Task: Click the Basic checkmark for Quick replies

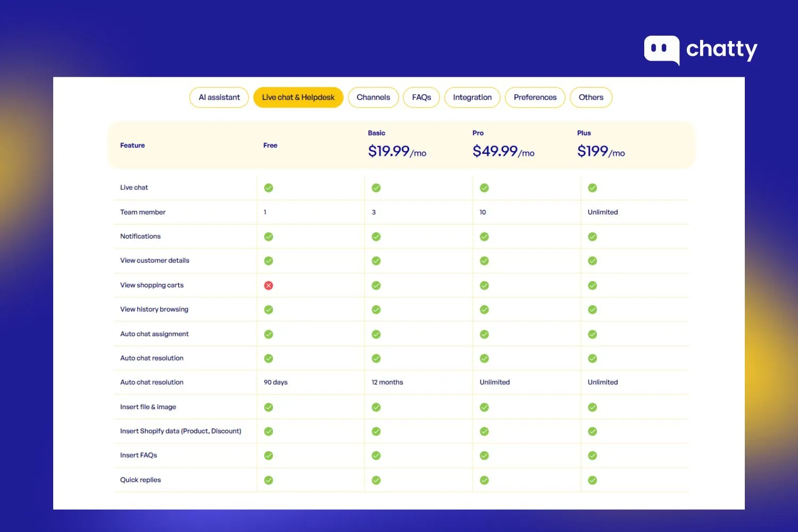Action: (376, 480)
